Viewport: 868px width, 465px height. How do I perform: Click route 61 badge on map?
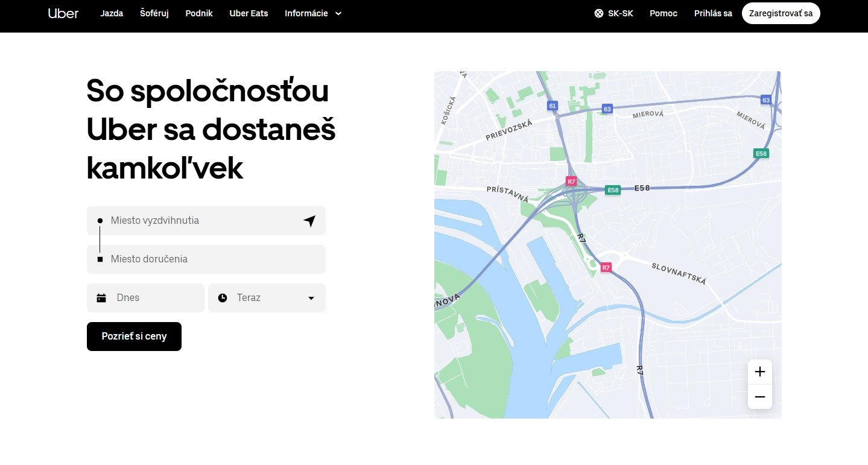[x=552, y=106]
